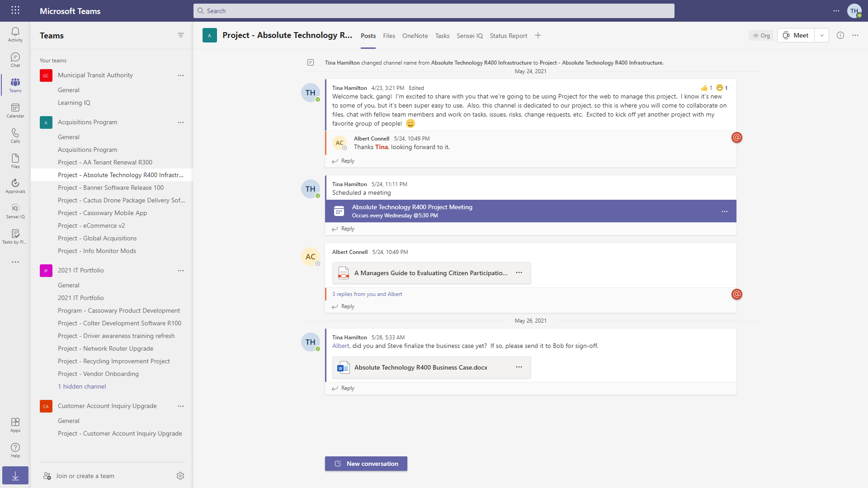The width and height of the screenshot is (868, 488).
Task: Switch to the OneNote tab
Action: (x=415, y=36)
